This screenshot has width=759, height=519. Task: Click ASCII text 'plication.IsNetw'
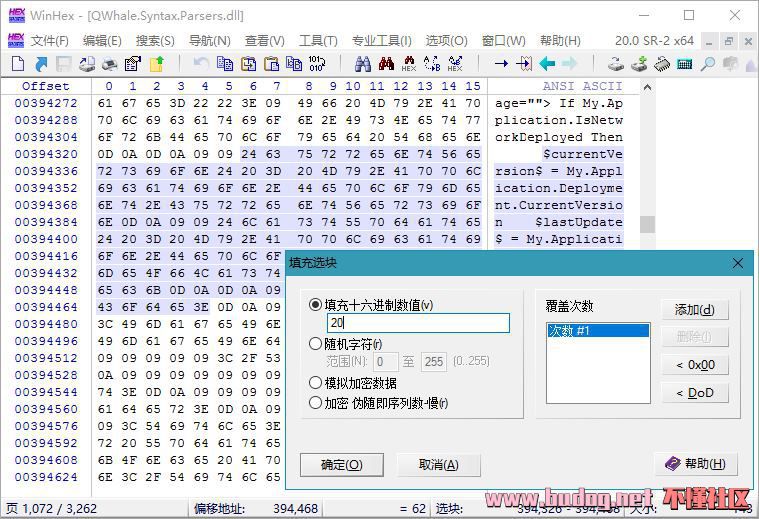click(x=559, y=120)
